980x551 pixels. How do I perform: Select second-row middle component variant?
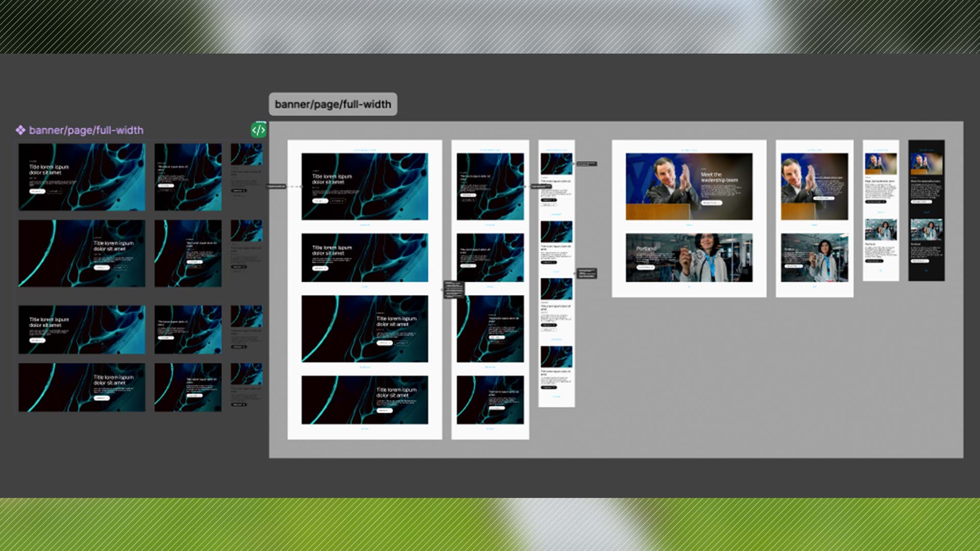pos(188,253)
